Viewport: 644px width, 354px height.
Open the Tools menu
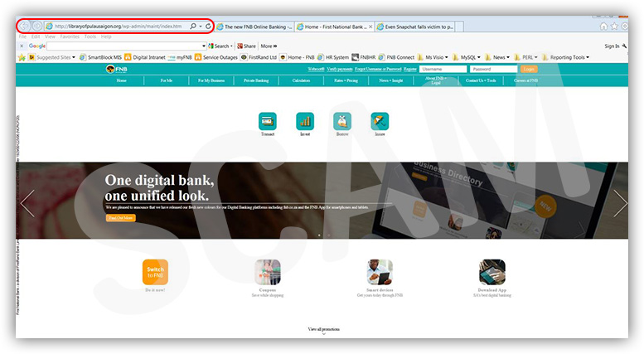point(90,36)
